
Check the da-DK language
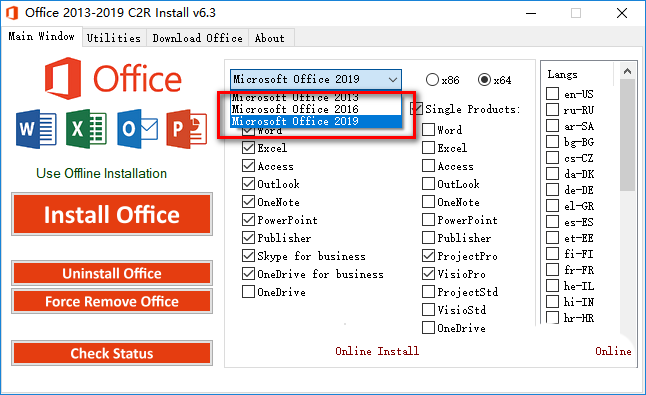pos(552,173)
